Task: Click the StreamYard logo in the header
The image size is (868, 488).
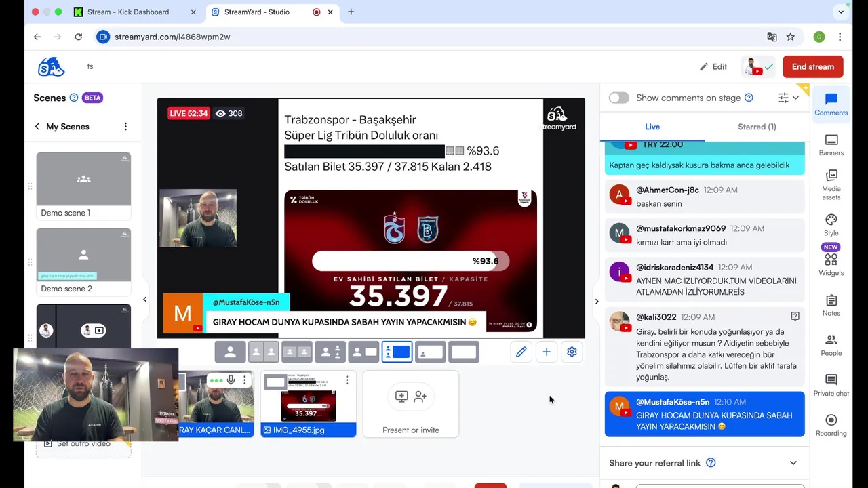Action: point(52,66)
